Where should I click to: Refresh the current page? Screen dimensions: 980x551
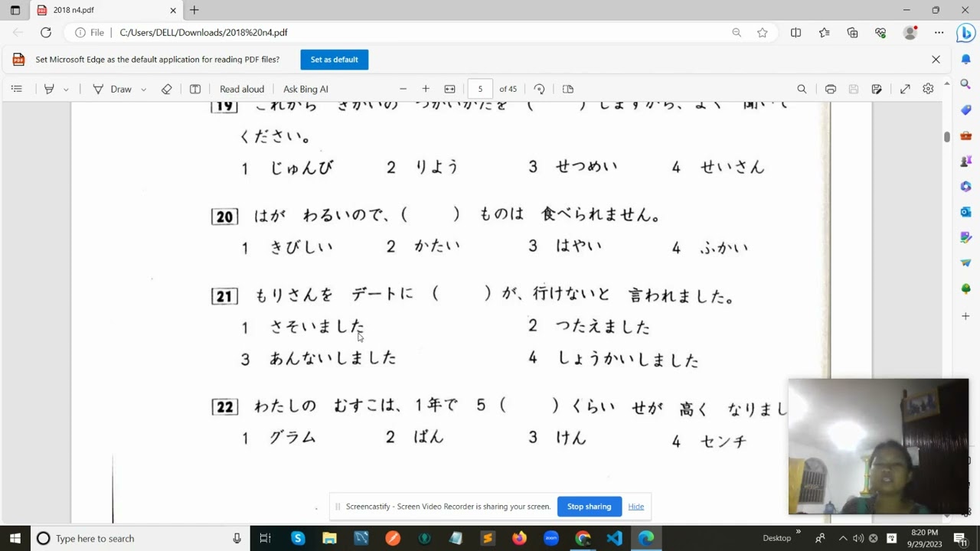click(x=46, y=32)
